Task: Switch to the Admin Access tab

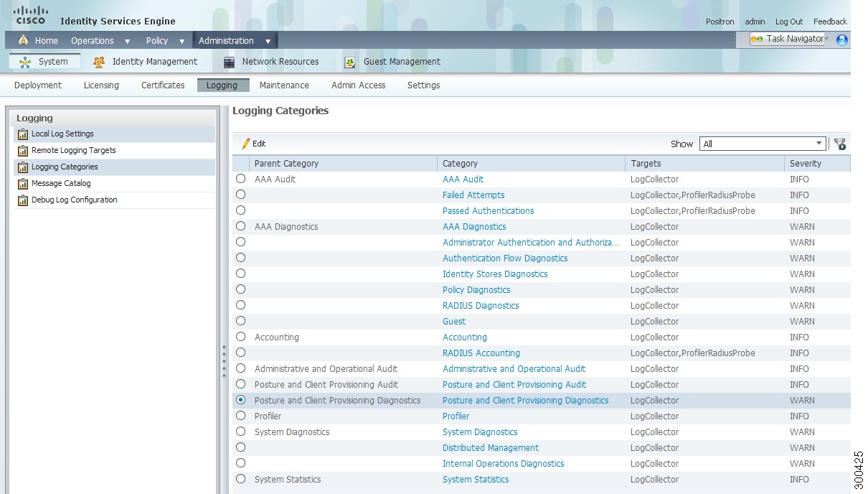Action: coord(359,85)
